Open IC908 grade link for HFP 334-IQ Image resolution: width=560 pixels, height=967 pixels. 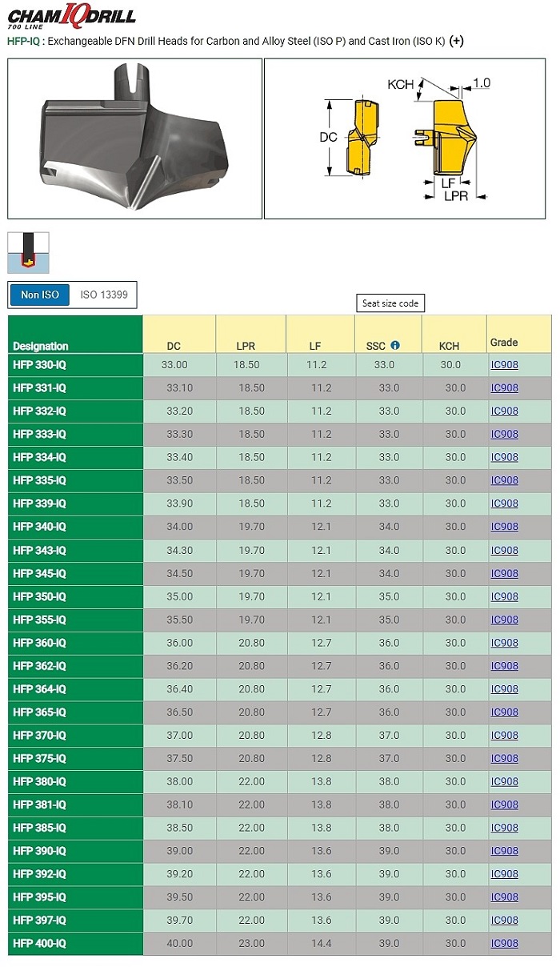(x=505, y=457)
